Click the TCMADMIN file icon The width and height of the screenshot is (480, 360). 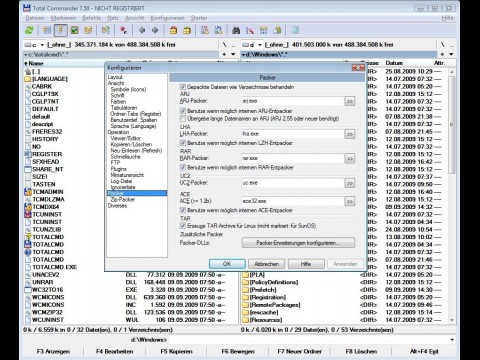[28, 192]
